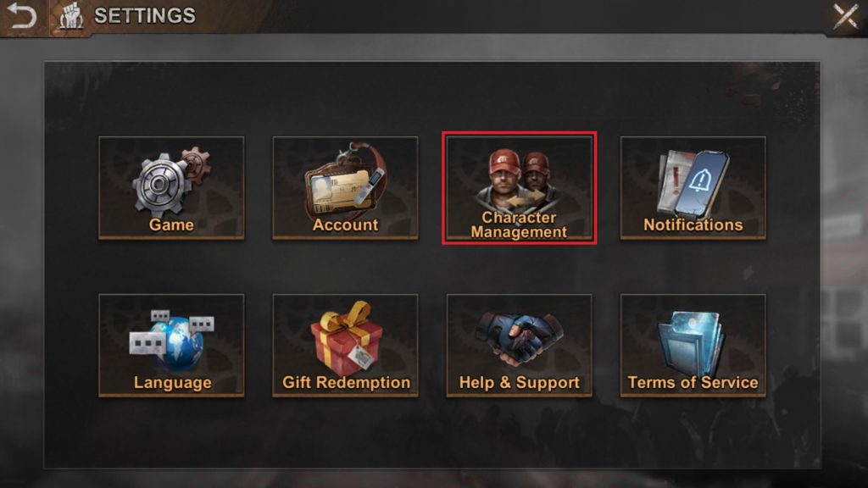This screenshot has width=868, height=488.
Task: Open the Account ID badge icon
Action: [x=345, y=180]
